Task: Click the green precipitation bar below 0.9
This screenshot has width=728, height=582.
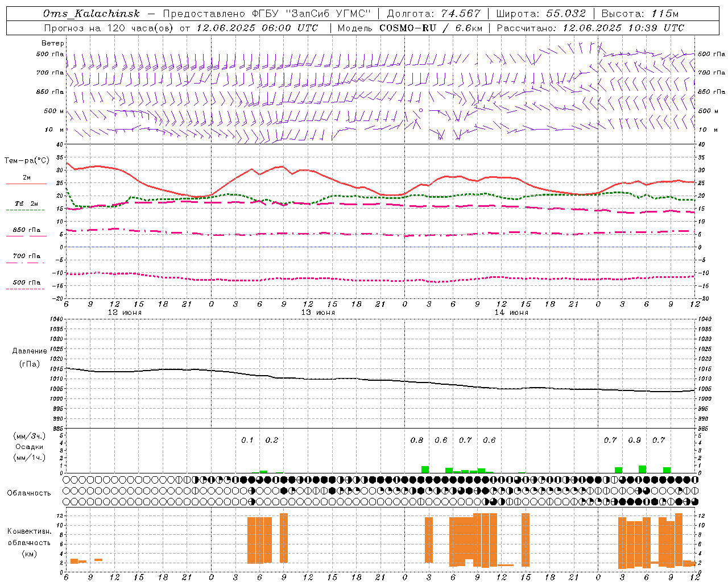Action: [x=642, y=469]
